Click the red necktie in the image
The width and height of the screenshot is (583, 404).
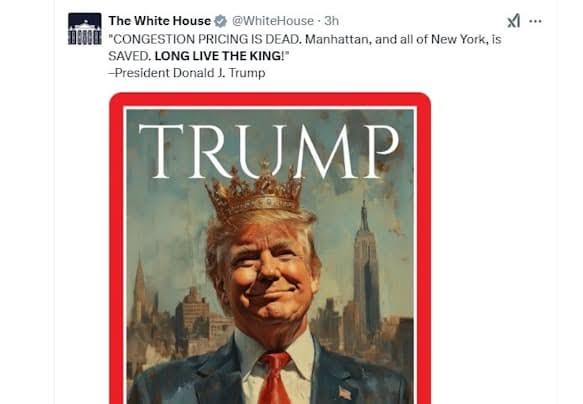(274, 378)
